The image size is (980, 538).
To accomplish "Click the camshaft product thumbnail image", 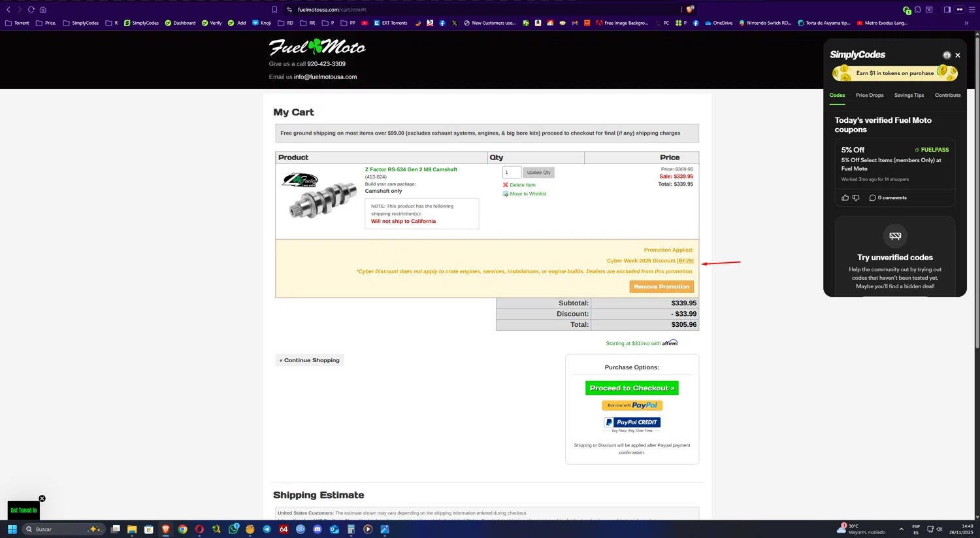I will pos(319,195).
